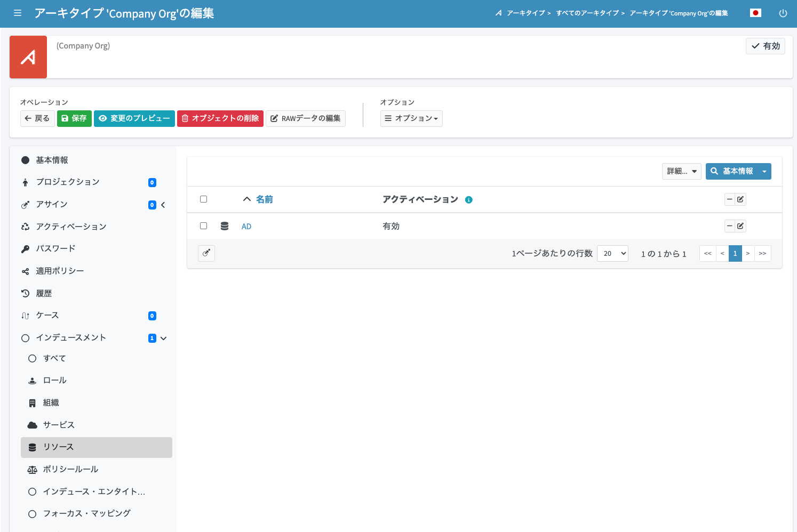The height and width of the screenshot is (532, 797).
Task: Click the red オブジェクトの削除 button
Action: coord(220,118)
